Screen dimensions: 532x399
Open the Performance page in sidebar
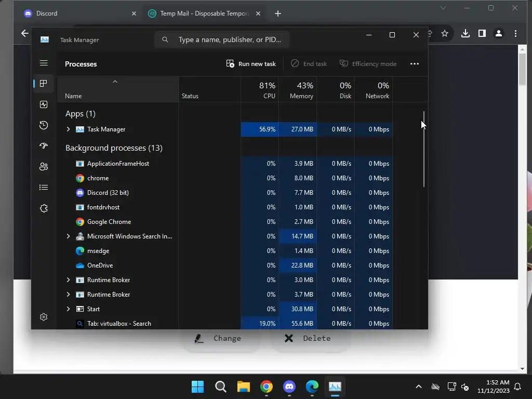click(x=44, y=104)
